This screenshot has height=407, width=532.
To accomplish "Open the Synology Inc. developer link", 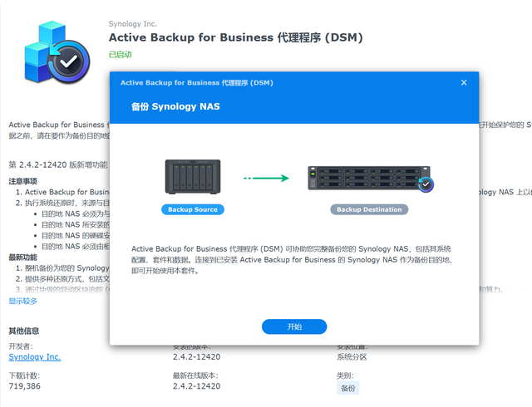I will 35,357.
